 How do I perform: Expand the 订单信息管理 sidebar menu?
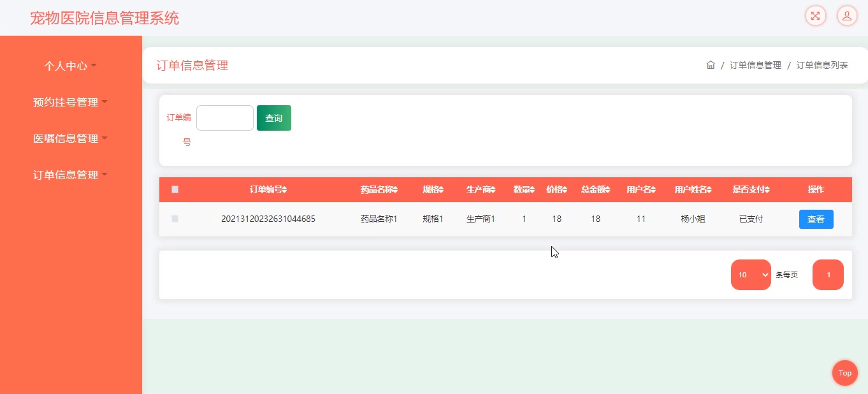[70, 175]
